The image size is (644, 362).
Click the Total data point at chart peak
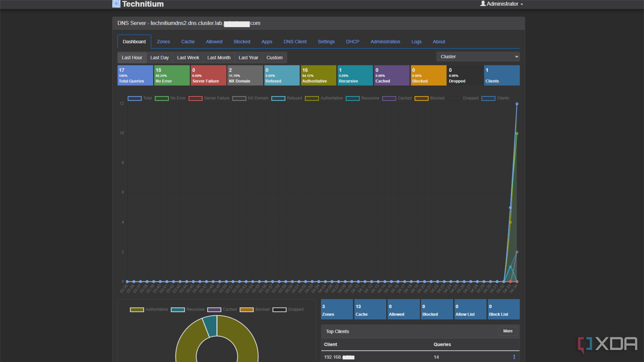pos(517,104)
